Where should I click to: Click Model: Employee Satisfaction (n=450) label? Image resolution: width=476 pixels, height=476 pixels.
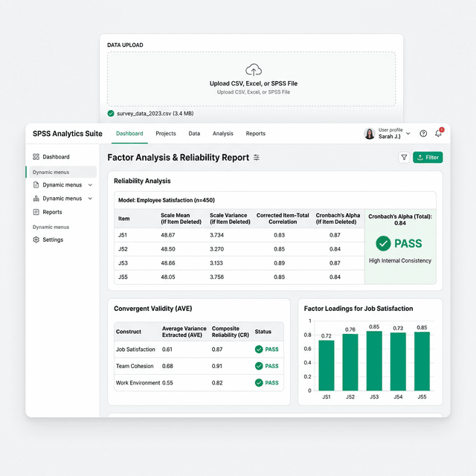click(x=167, y=200)
